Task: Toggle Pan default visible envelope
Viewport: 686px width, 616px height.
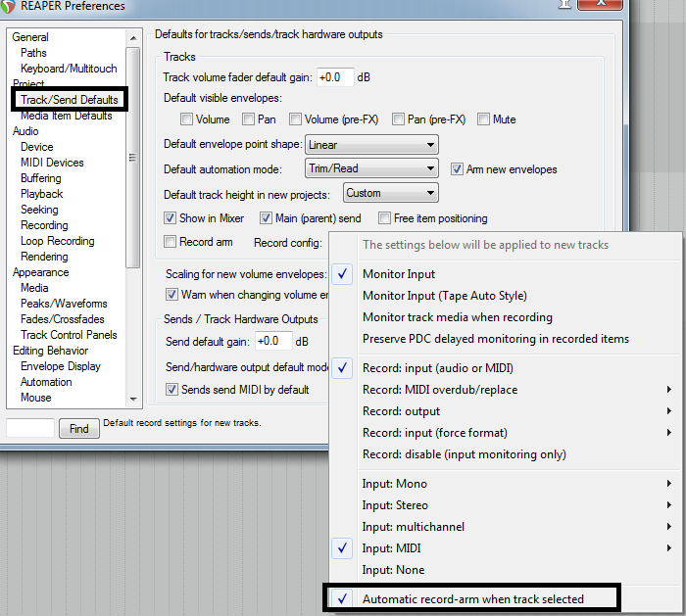Action: point(249,119)
